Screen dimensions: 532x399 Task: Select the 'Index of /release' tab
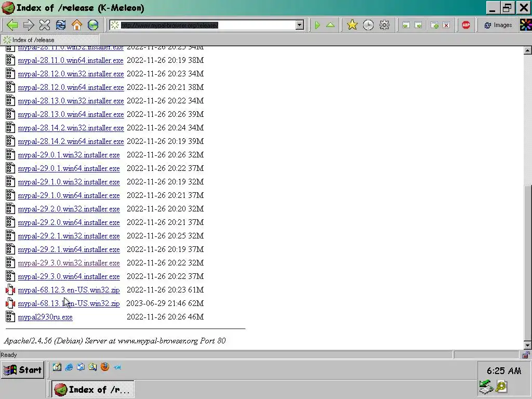pos(50,39)
